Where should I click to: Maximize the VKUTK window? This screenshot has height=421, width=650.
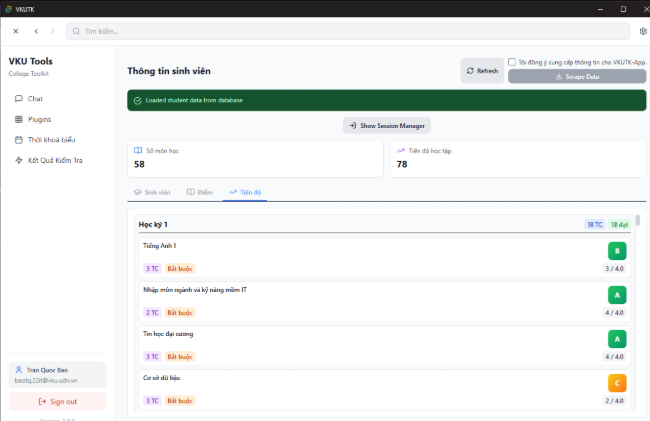(x=623, y=9)
